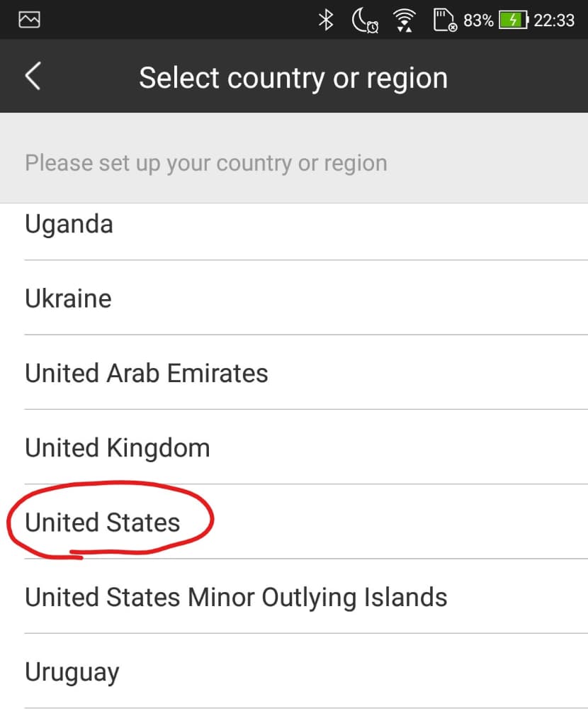Tap the Select country or region title
Image resolution: width=588 pixels, height=726 pixels.
(x=293, y=77)
